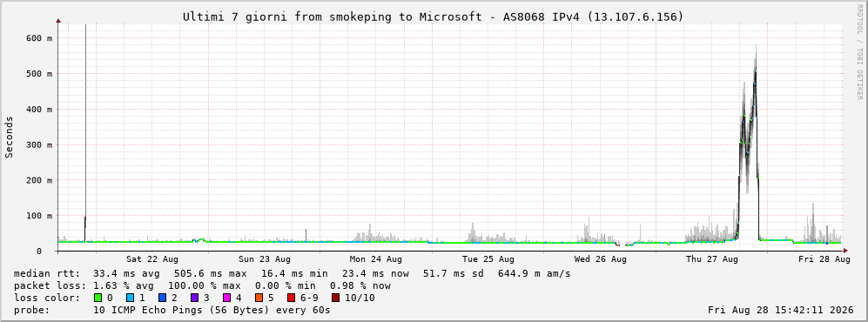
Task: Click the green loss color 0 swatch
Action: point(98,299)
